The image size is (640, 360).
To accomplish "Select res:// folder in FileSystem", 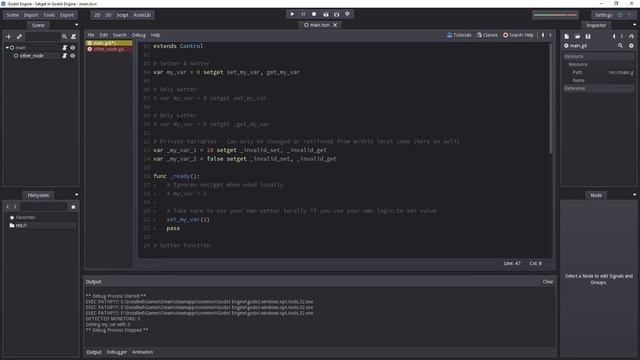I will tap(41, 225).
